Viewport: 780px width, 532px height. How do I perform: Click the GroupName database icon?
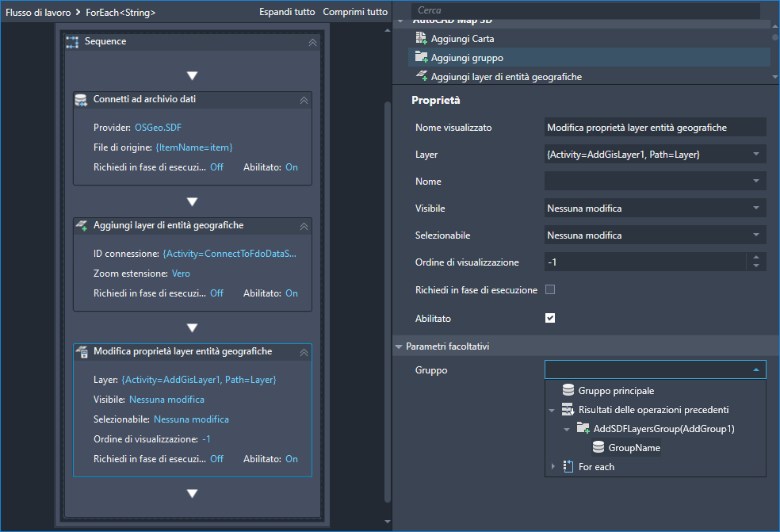point(598,447)
